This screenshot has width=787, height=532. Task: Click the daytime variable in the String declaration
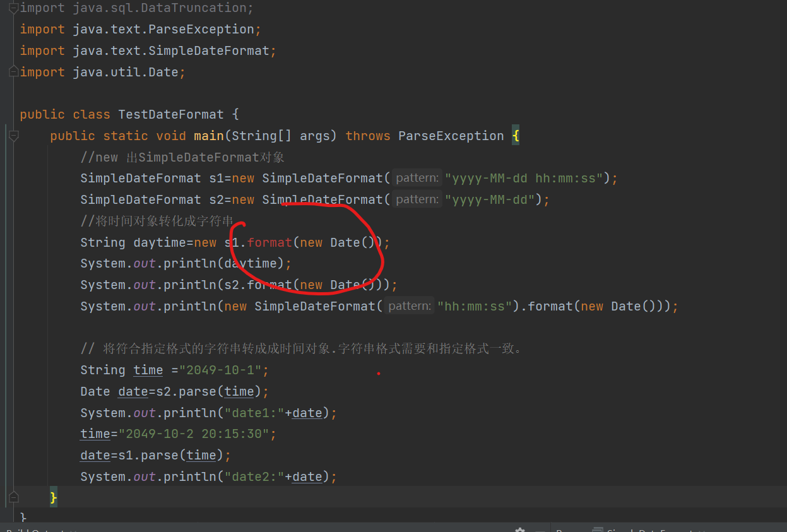(x=160, y=242)
